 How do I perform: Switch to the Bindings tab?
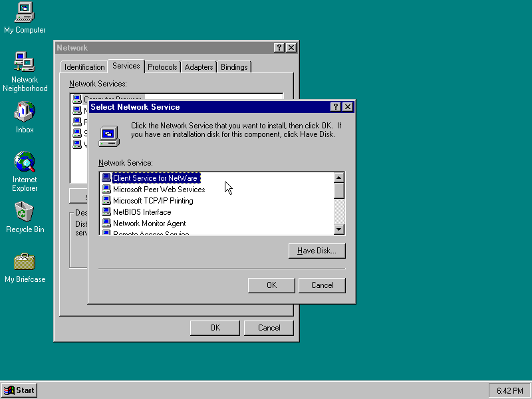pyautogui.click(x=234, y=67)
